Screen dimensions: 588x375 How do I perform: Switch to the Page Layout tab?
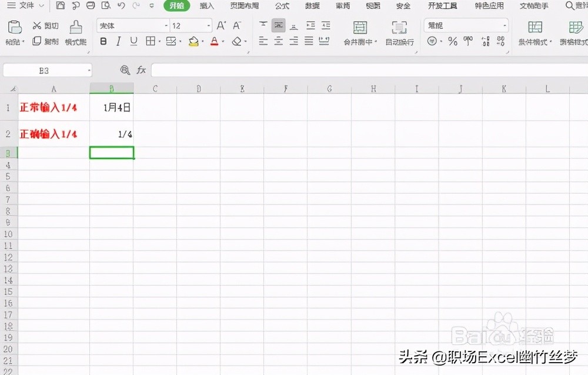245,6
